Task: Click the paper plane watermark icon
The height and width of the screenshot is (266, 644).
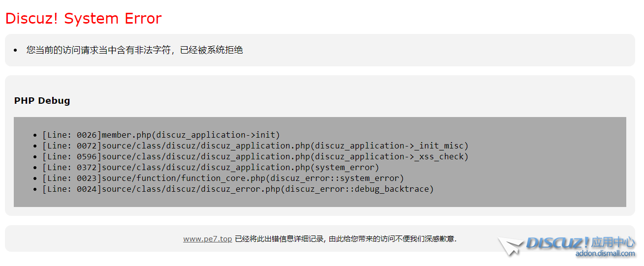Action: (x=511, y=246)
